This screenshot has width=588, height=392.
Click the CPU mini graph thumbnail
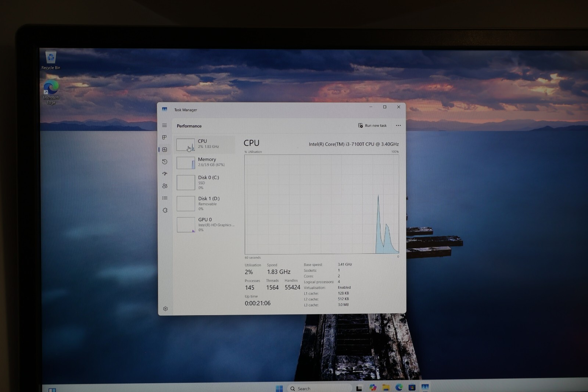[186, 145]
